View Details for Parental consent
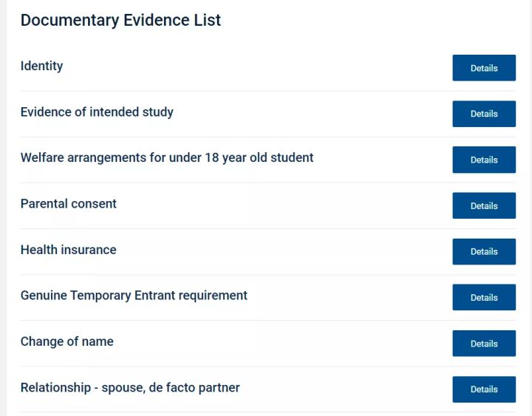Image resolution: width=532 pixels, height=416 pixels. click(484, 205)
